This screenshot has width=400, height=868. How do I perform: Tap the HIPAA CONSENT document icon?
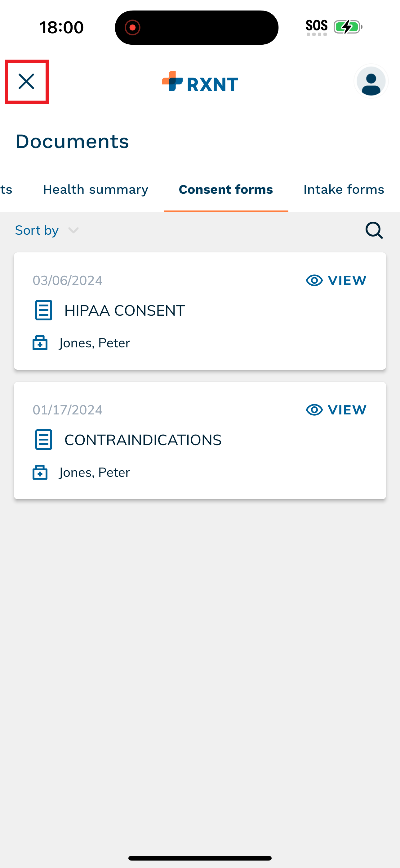[x=44, y=310]
